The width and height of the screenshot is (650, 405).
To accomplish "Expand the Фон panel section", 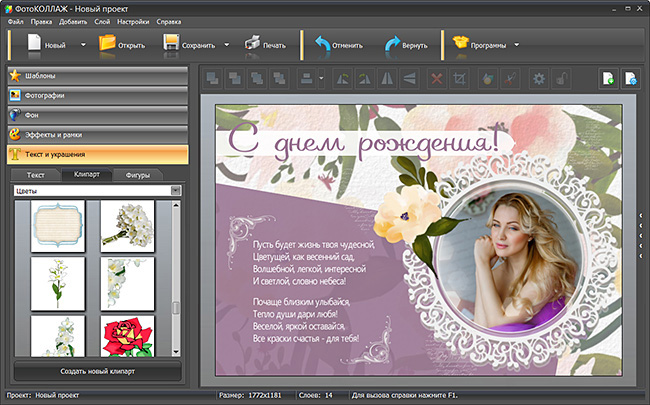I will click(x=98, y=115).
